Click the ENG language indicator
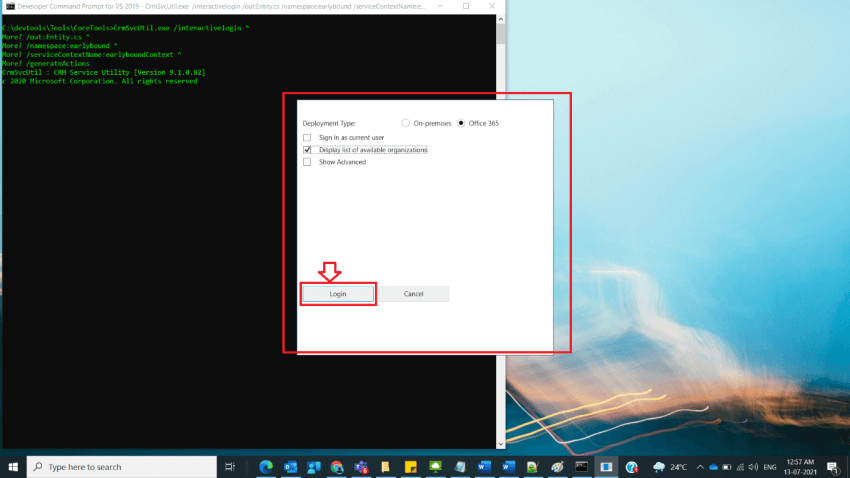This screenshot has width=850, height=478. point(770,467)
